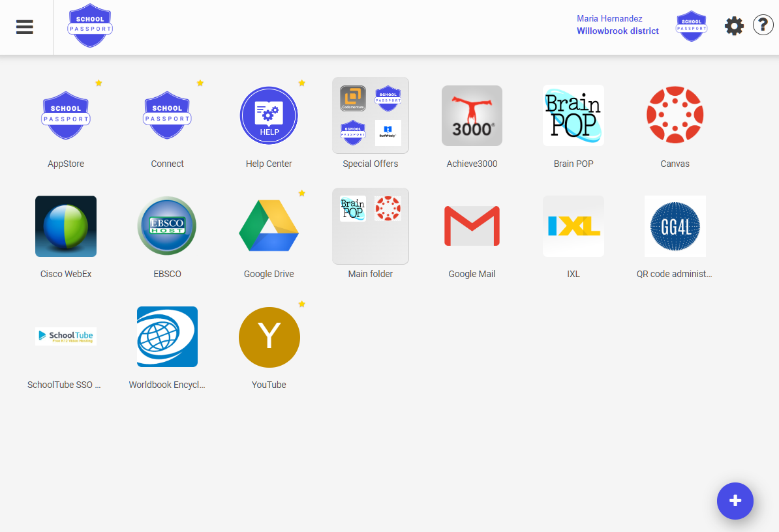The height and width of the screenshot is (532, 779).
Task: Open Google Drive
Action: [269, 226]
